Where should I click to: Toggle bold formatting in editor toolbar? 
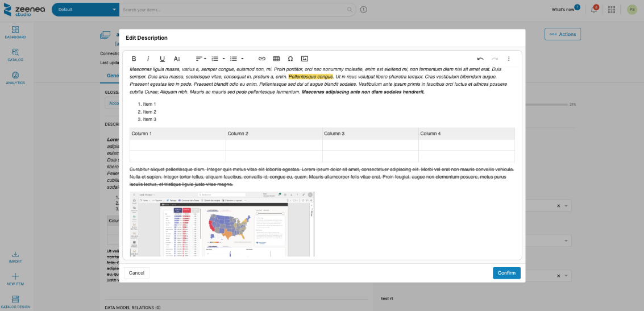pyautogui.click(x=134, y=59)
